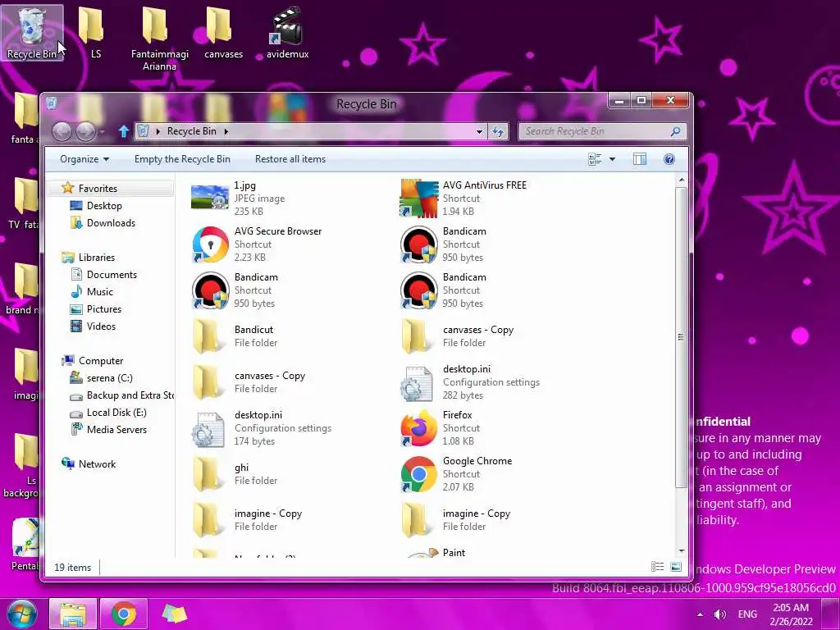Image resolution: width=840 pixels, height=630 pixels.
Task: Expand breadcrumb arrow after Recycle Bin
Action: tap(226, 131)
